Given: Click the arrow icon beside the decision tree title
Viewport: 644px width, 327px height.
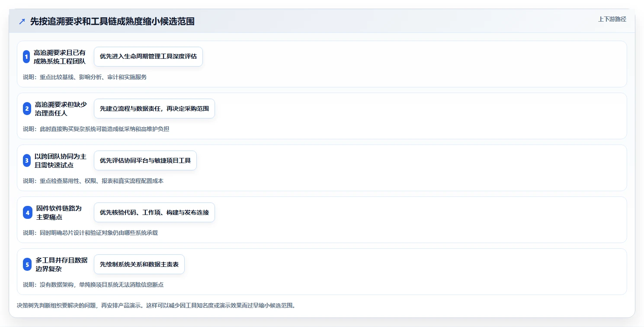Looking at the screenshot, I should click(22, 22).
